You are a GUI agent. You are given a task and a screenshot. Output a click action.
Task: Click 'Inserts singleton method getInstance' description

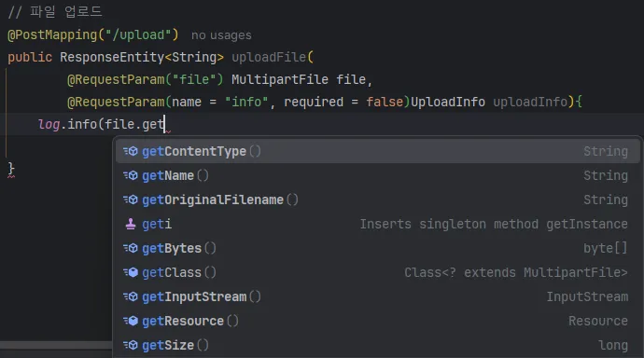494,224
